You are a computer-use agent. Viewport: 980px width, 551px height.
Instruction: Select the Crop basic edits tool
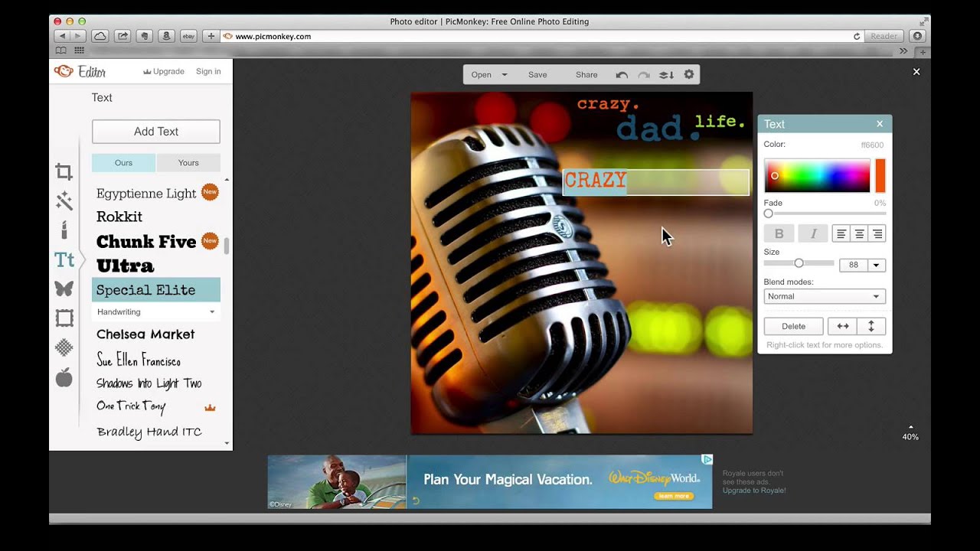pyautogui.click(x=64, y=172)
